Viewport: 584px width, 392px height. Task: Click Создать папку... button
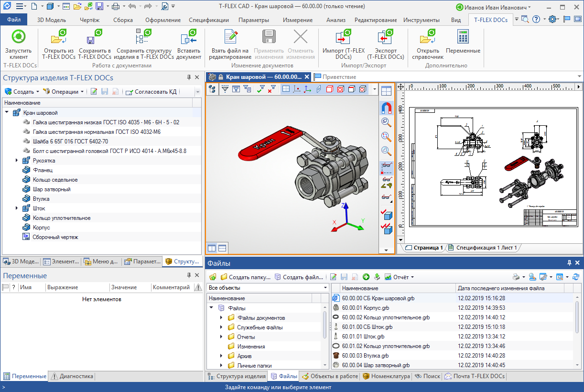[x=245, y=277]
